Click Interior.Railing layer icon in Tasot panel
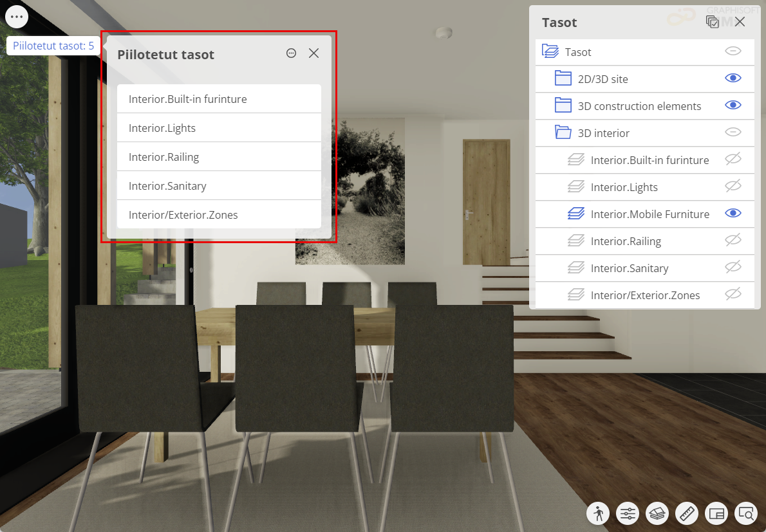The width and height of the screenshot is (766, 532). [x=576, y=241]
